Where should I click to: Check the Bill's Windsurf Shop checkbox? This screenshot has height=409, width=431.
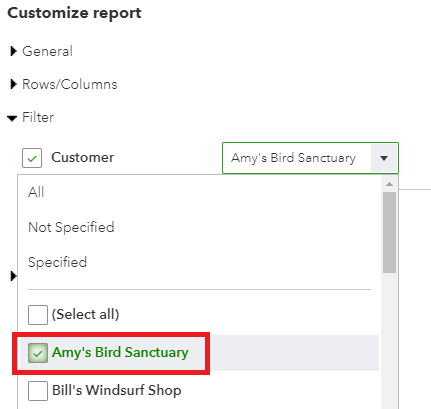click(x=38, y=391)
